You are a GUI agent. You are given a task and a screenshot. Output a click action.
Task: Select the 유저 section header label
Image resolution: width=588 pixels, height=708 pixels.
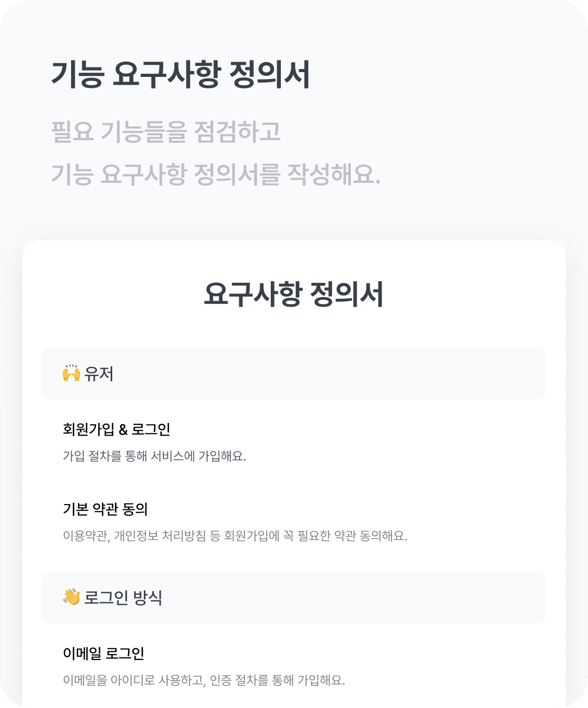[99, 374]
